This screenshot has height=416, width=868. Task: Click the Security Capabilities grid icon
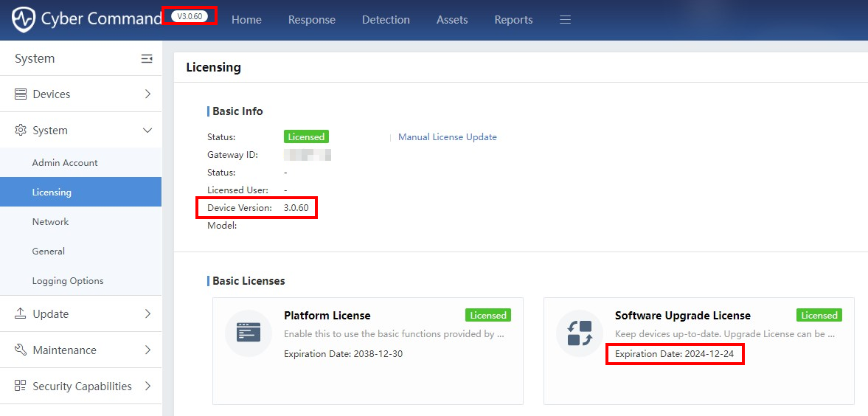pyautogui.click(x=21, y=386)
